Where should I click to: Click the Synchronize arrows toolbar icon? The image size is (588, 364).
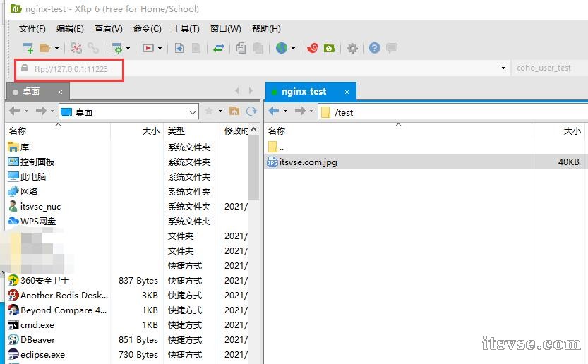[x=219, y=48]
